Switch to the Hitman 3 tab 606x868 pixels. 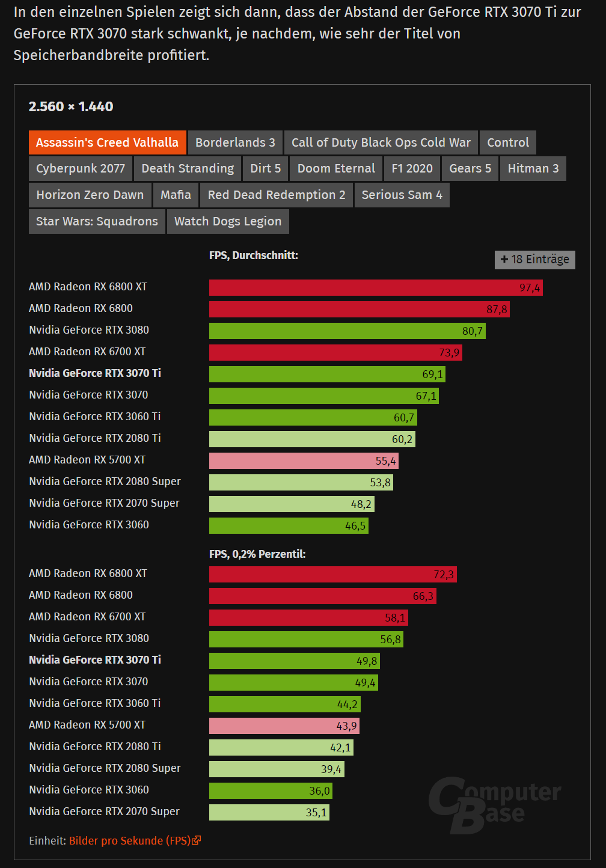tap(533, 168)
